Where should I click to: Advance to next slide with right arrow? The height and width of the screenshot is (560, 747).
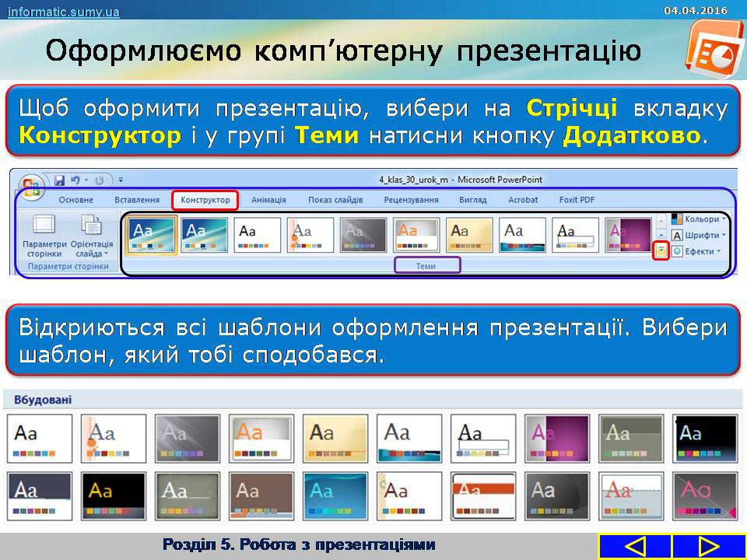point(708,546)
